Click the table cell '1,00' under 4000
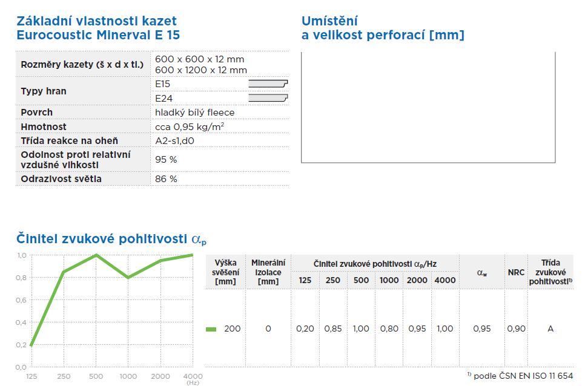Viewport: 588px width, 386px height. [445, 329]
